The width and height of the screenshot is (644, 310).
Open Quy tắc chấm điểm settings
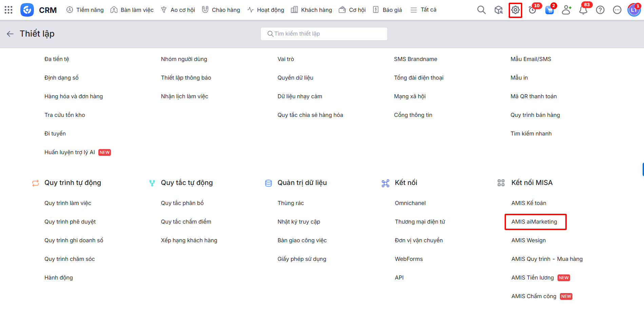(186, 222)
